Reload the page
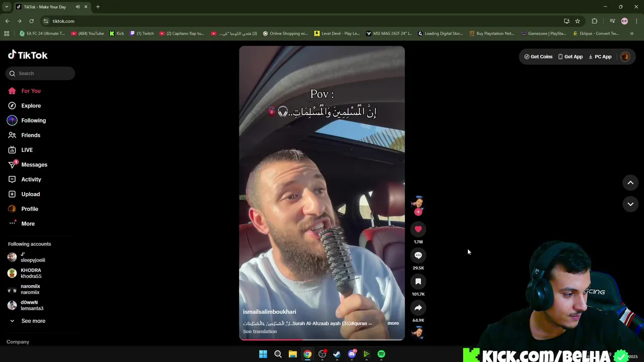Image resolution: width=644 pixels, height=362 pixels. point(31,21)
